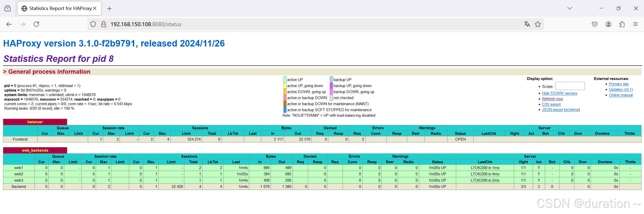Visit the Primary site link
This screenshot has height=214, width=644.
(x=619, y=84)
